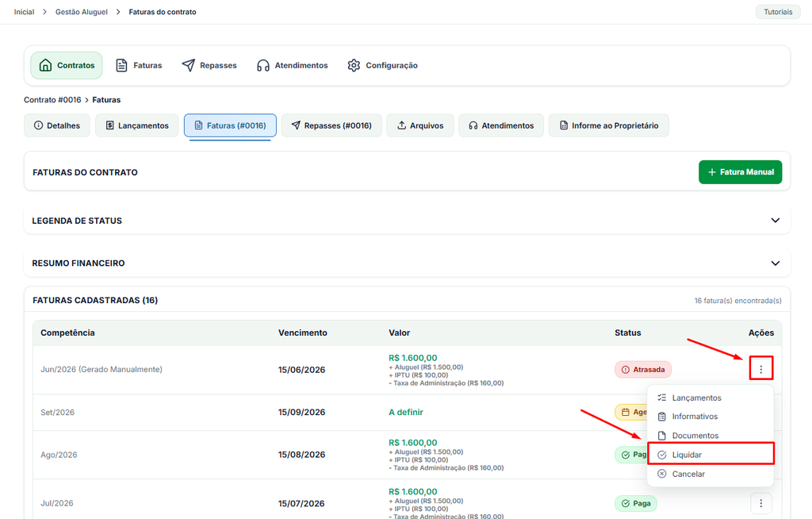Click the Valor column header
Image resolution: width=812 pixels, height=519 pixels.
point(400,333)
